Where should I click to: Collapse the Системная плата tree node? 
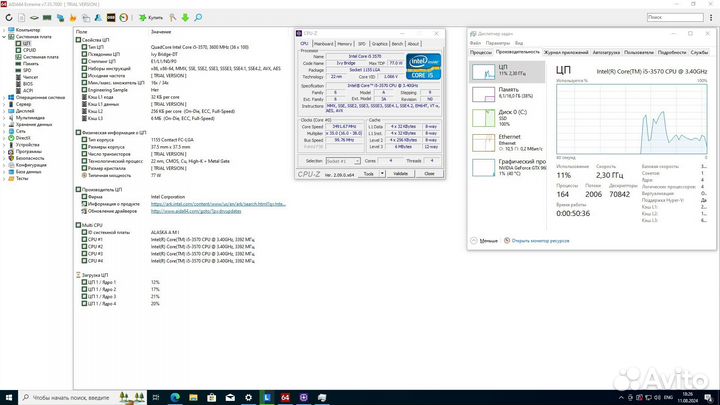[4, 37]
